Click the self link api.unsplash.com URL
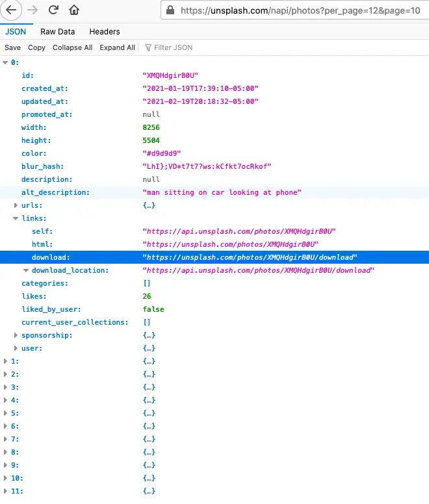Image resolution: width=429 pixels, height=504 pixels. [x=239, y=231]
